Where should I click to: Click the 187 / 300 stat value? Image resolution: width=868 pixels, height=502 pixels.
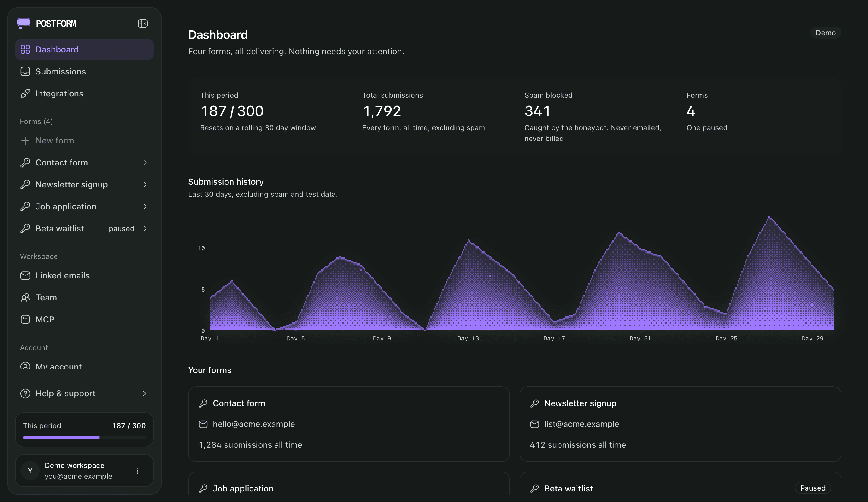click(232, 111)
